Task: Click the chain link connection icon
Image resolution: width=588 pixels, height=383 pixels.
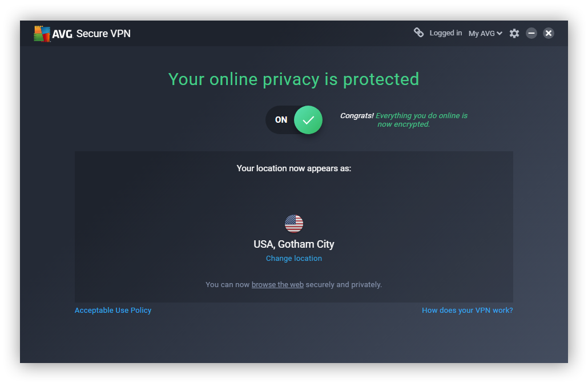Action: [x=419, y=33]
